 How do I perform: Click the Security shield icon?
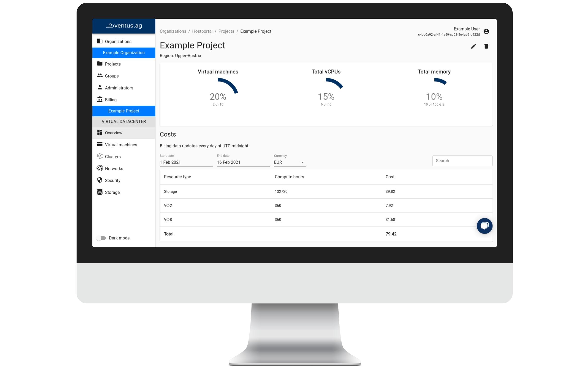(x=100, y=180)
